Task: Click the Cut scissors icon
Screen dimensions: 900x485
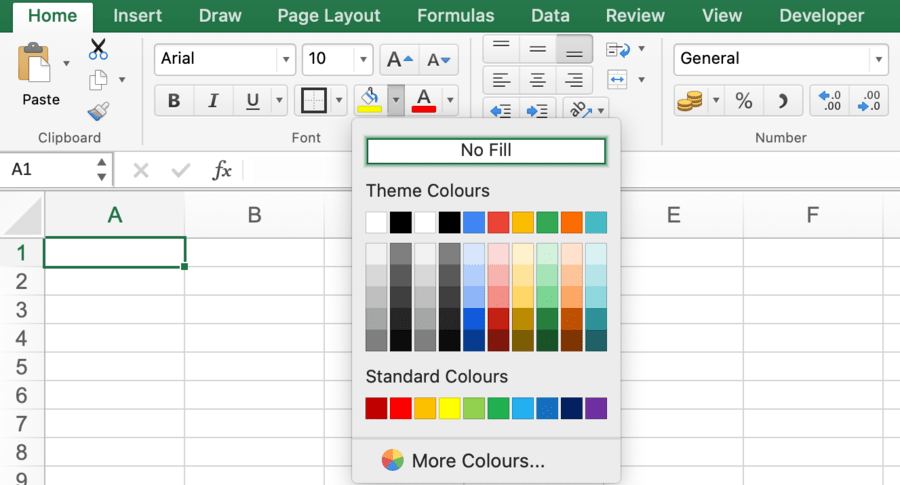Action: tap(98, 49)
